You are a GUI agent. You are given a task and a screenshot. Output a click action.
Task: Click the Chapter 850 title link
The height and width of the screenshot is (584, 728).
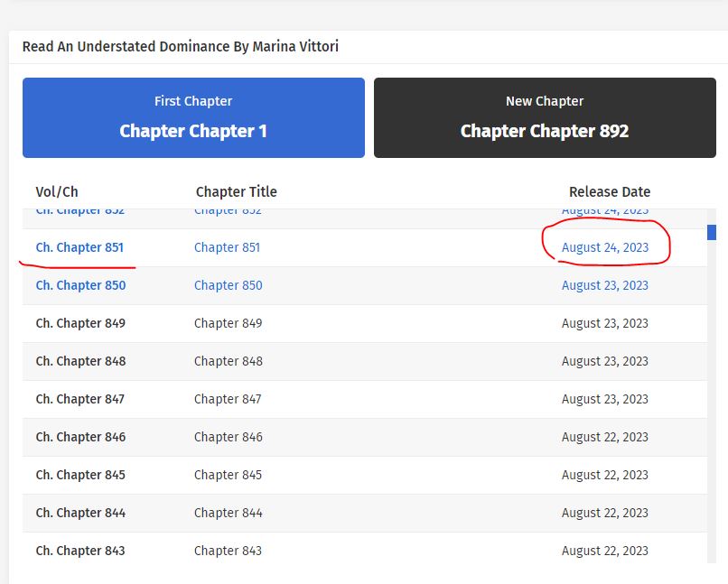point(228,285)
